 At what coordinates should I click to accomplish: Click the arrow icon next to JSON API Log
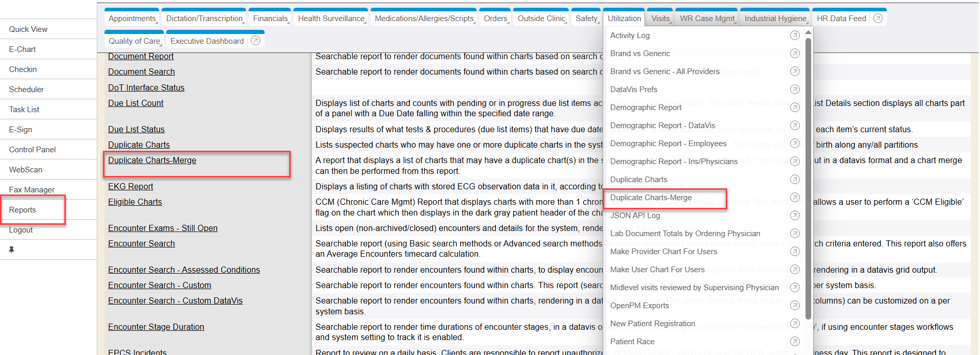pos(795,216)
